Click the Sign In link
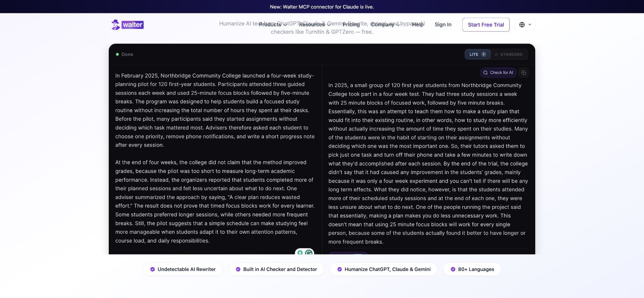The height and width of the screenshot is (298, 644). click(x=443, y=25)
